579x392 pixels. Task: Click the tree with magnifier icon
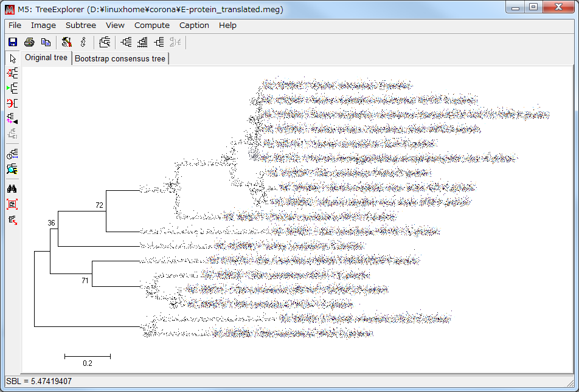point(12,169)
